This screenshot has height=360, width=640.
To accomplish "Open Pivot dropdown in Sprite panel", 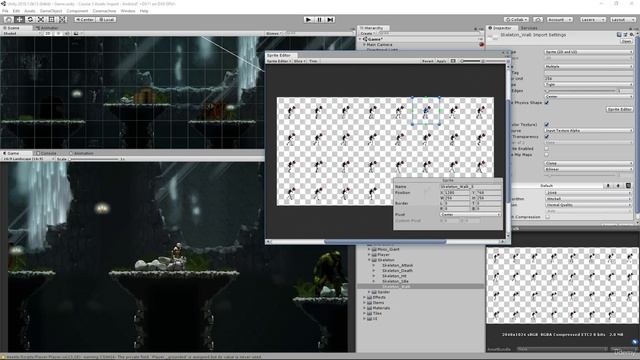I will coord(470,214).
